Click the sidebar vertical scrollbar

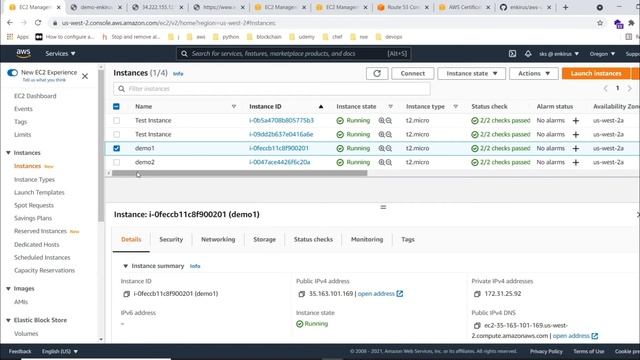click(101, 147)
